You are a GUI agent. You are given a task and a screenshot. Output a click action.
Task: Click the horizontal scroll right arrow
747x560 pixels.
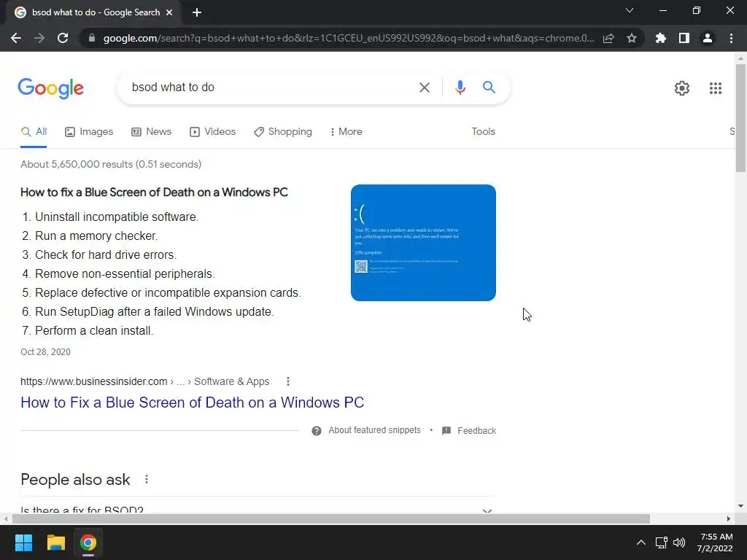click(x=729, y=518)
